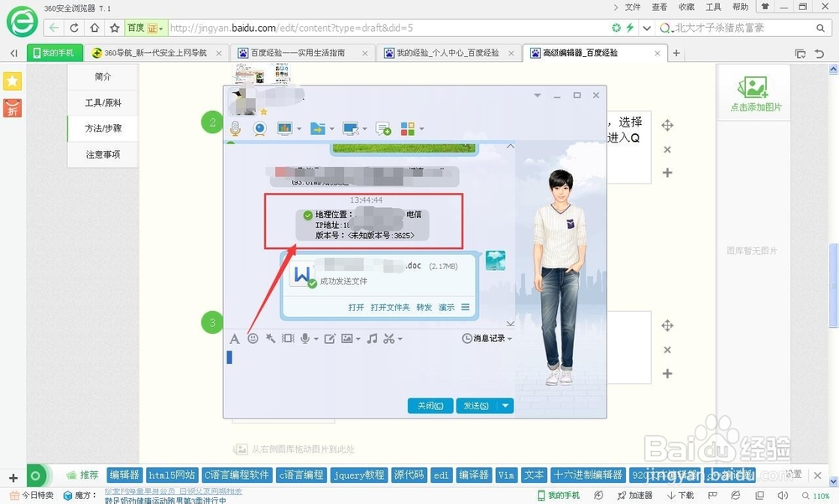Open the 收藏 browser menu
Image resolution: width=839 pixels, height=504 pixels.
[686, 7]
